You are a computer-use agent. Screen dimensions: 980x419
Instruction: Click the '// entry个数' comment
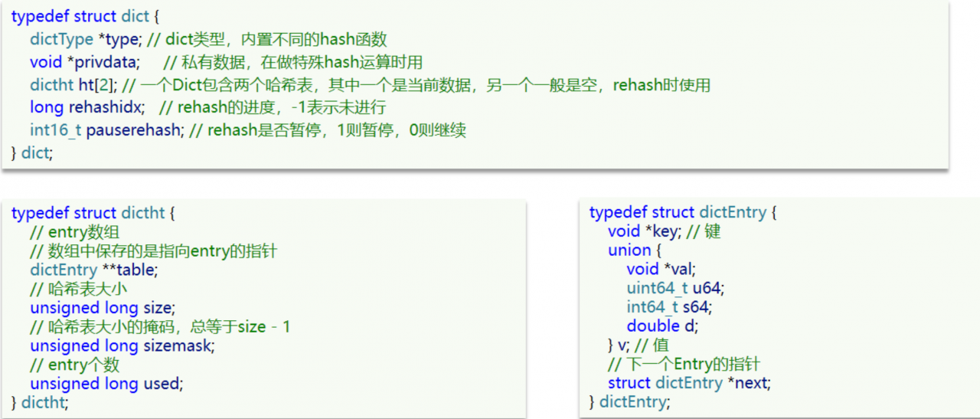[x=75, y=365]
